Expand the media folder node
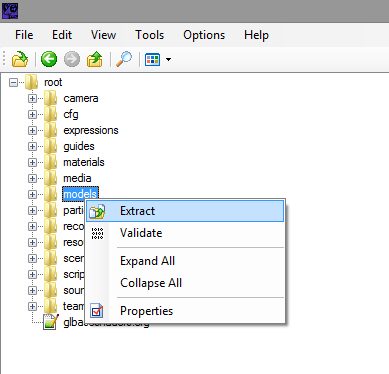 (32, 178)
